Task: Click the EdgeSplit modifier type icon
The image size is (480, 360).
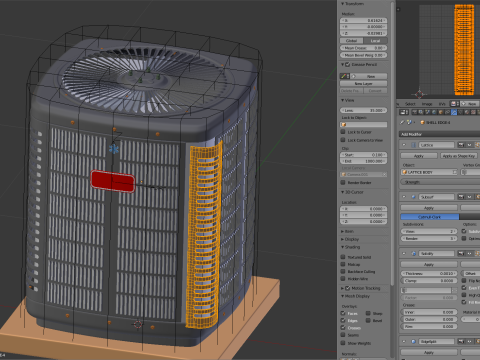Action: pyautogui.click(x=414, y=341)
